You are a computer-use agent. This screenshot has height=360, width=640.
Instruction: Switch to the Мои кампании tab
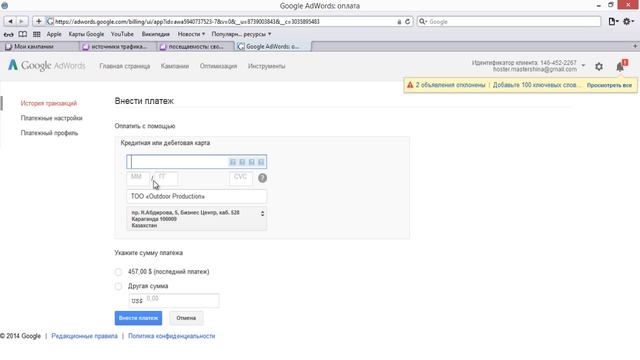point(40,47)
